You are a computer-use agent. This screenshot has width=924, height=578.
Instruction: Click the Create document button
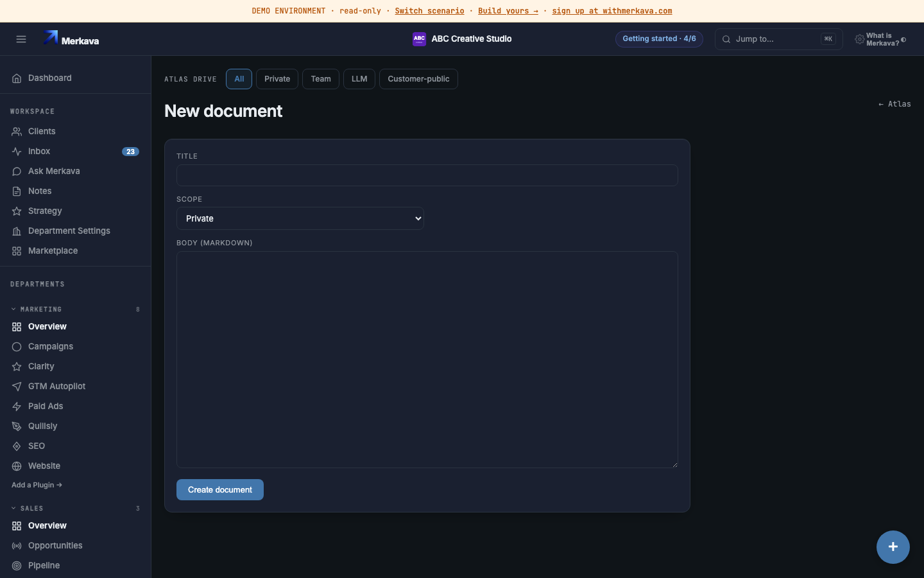point(220,490)
